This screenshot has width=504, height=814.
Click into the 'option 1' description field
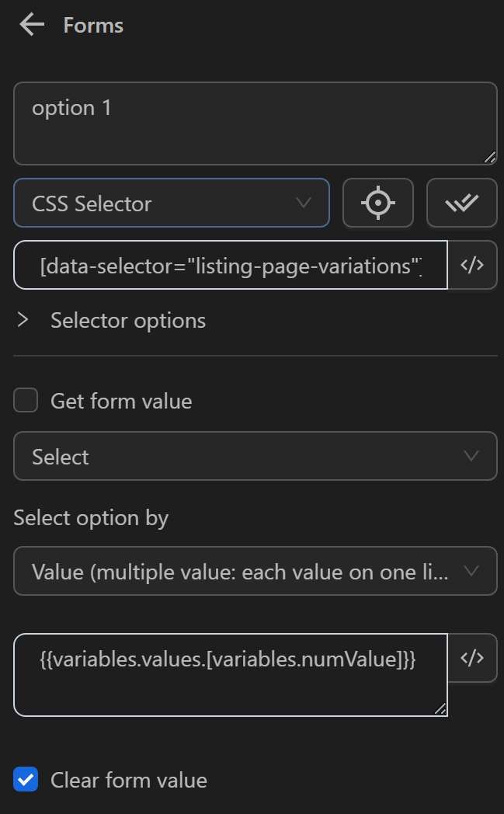click(x=255, y=123)
